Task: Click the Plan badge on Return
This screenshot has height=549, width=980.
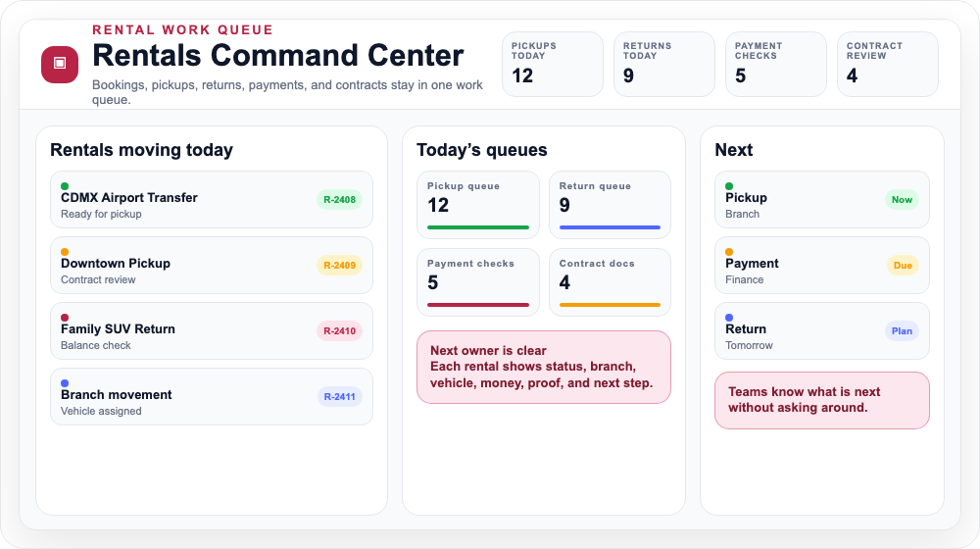Action: (902, 330)
